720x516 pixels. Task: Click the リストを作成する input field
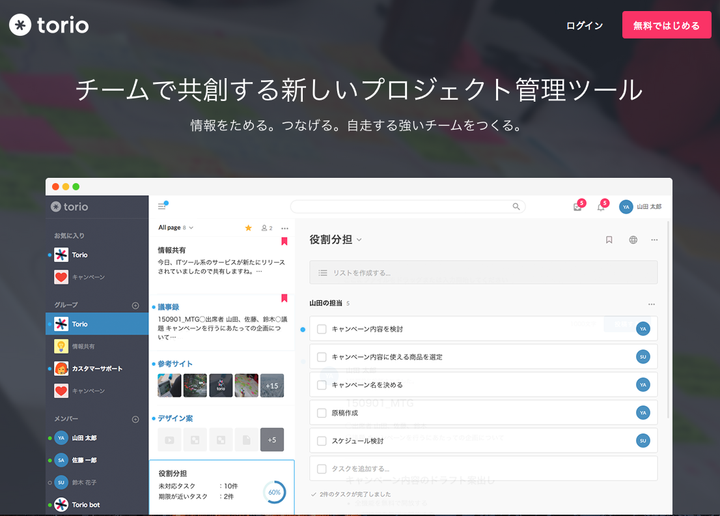click(x=484, y=273)
